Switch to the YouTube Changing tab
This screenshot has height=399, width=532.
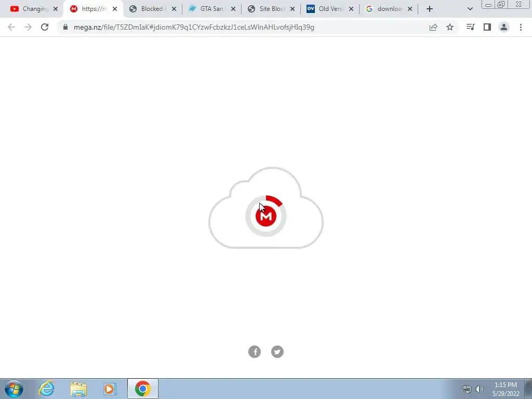click(33, 9)
